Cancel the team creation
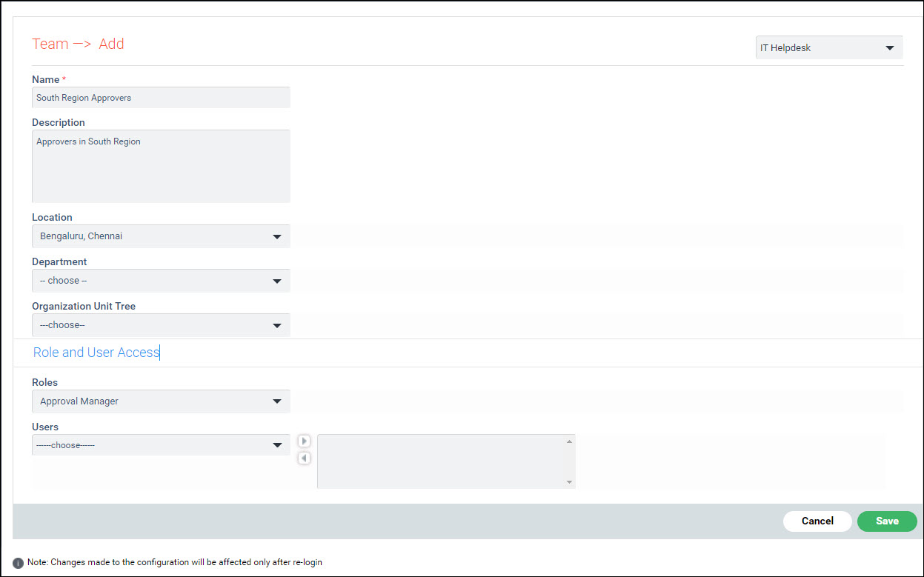The height and width of the screenshot is (577, 924). [817, 521]
